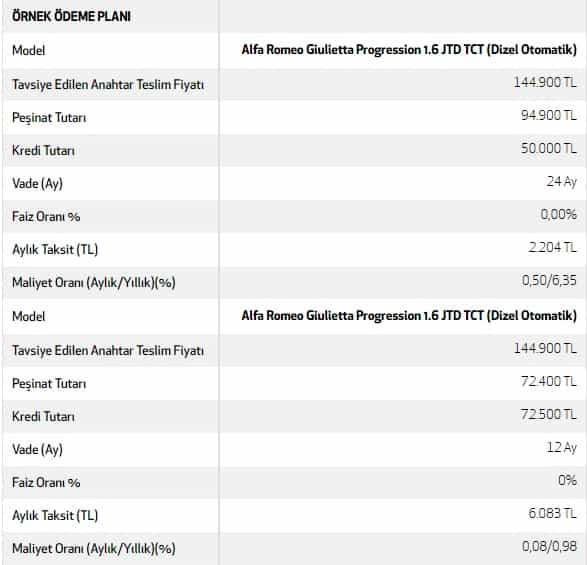
Task: Click the 6.083 TL monthly installment
Action: (x=552, y=513)
